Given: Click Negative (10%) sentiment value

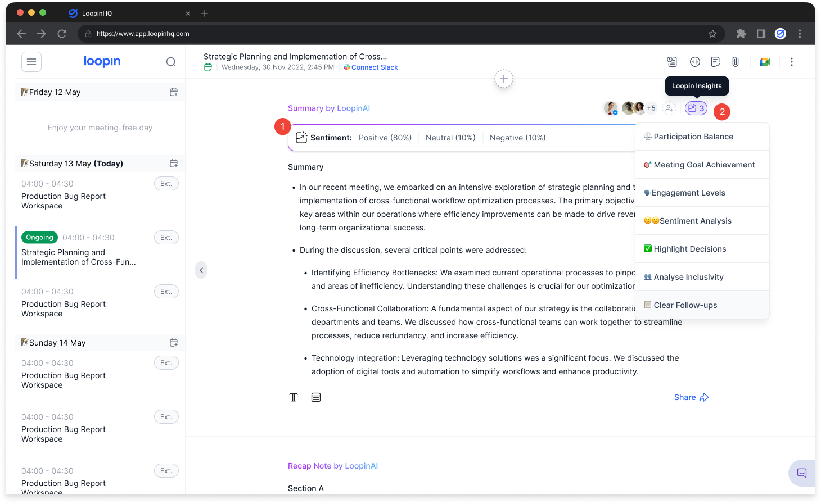Looking at the screenshot, I should pos(518,138).
